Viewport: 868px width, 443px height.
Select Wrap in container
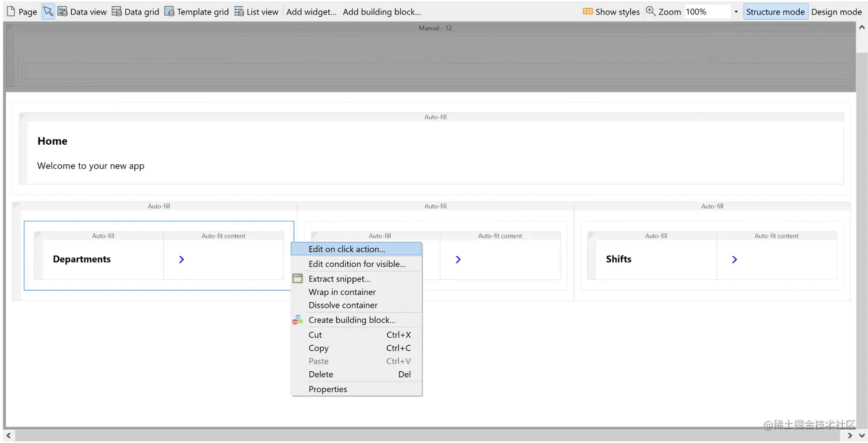[356, 292]
